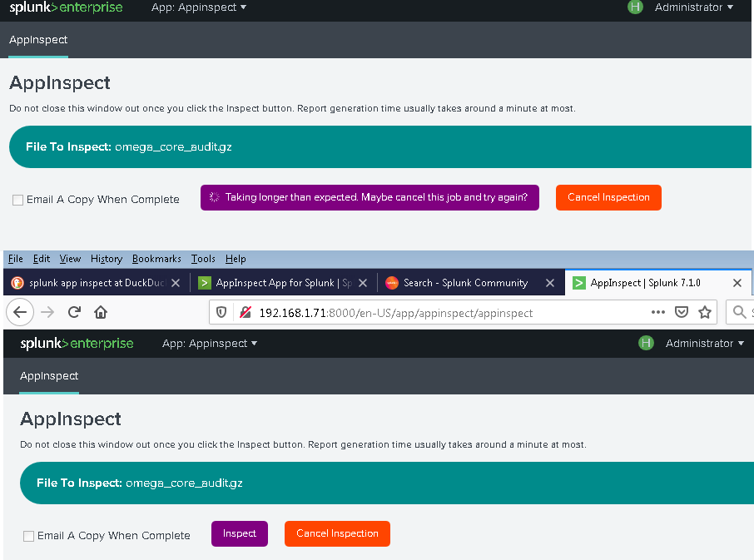754x560 pixels.
Task: Click the upper File To Inspect bar
Action: click(x=379, y=147)
